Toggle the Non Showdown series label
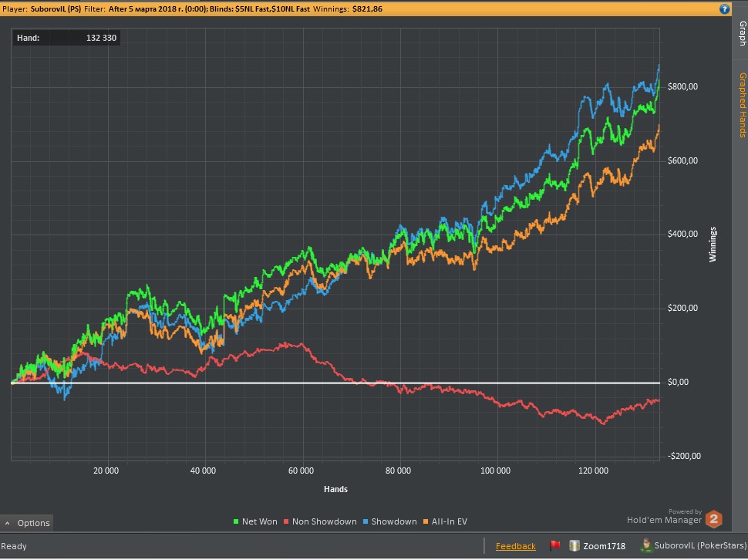748x560 pixels. [324, 522]
